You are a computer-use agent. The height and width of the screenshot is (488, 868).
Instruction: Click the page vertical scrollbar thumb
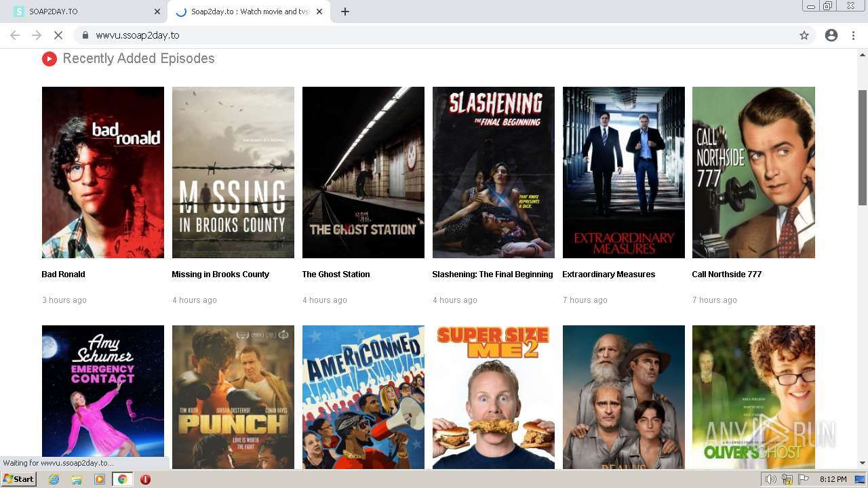point(863,147)
